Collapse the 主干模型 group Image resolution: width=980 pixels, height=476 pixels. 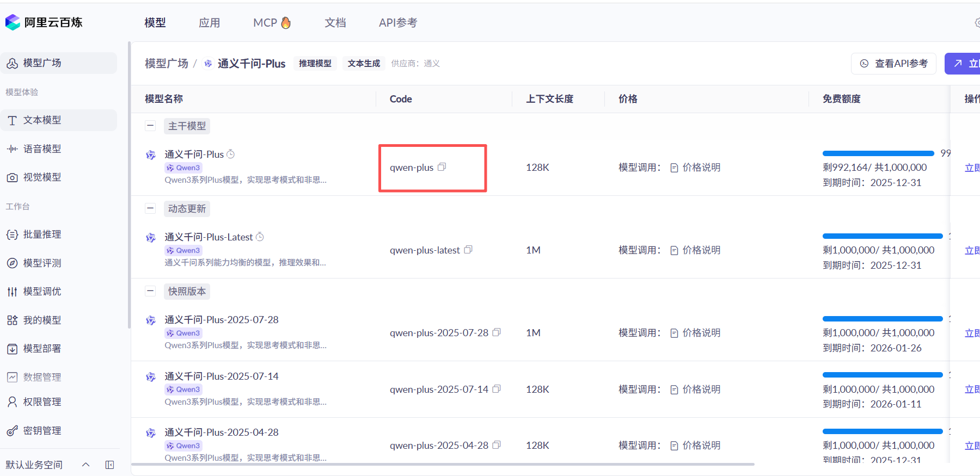150,126
